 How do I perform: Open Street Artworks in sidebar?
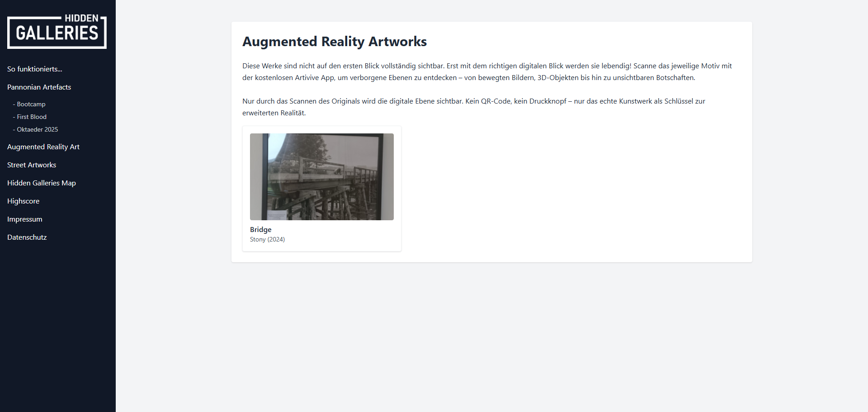coord(32,165)
